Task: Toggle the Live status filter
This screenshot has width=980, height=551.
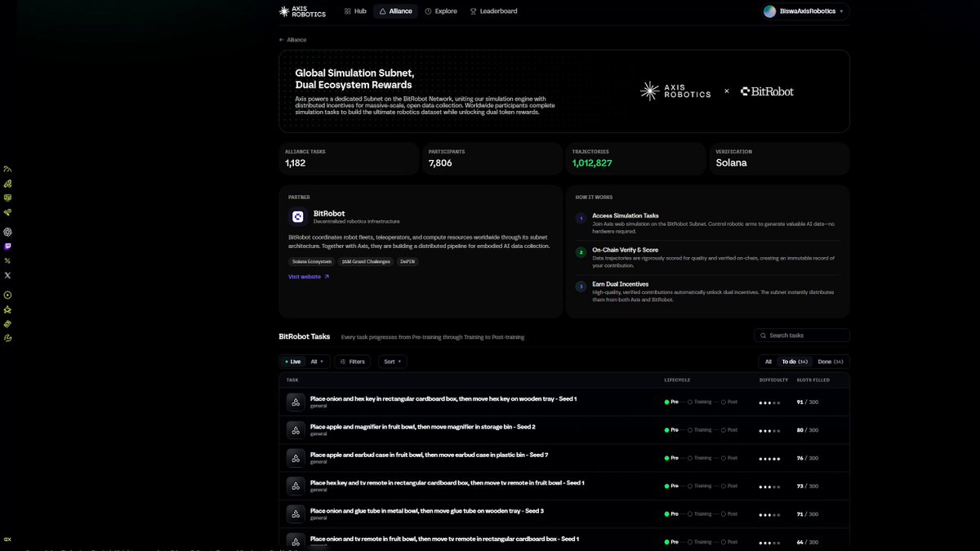Action: point(292,362)
